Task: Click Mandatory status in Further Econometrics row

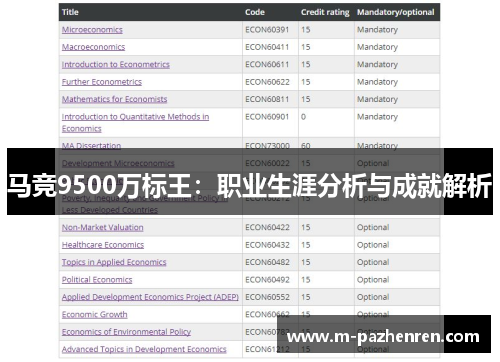Action: coord(377,82)
